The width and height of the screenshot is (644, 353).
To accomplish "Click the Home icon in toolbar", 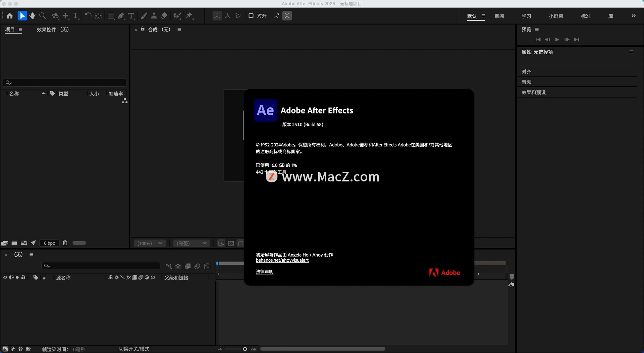I will click(10, 16).
